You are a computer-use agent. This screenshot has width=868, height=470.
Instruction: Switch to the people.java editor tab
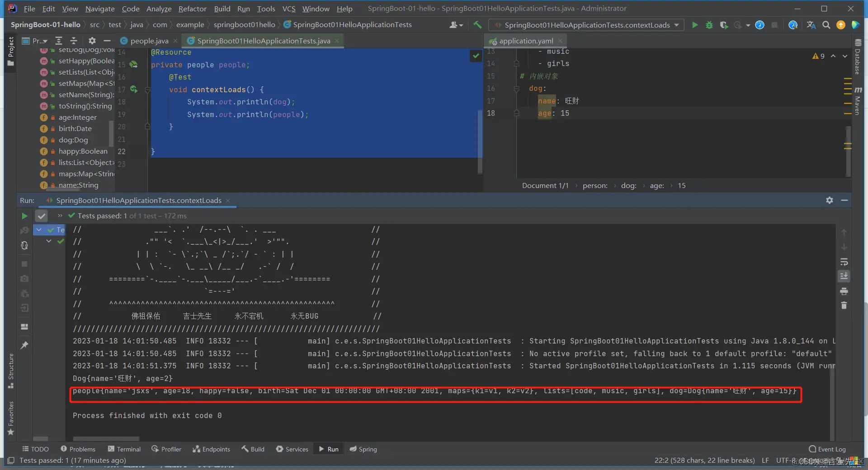click(x=149, y=41)
